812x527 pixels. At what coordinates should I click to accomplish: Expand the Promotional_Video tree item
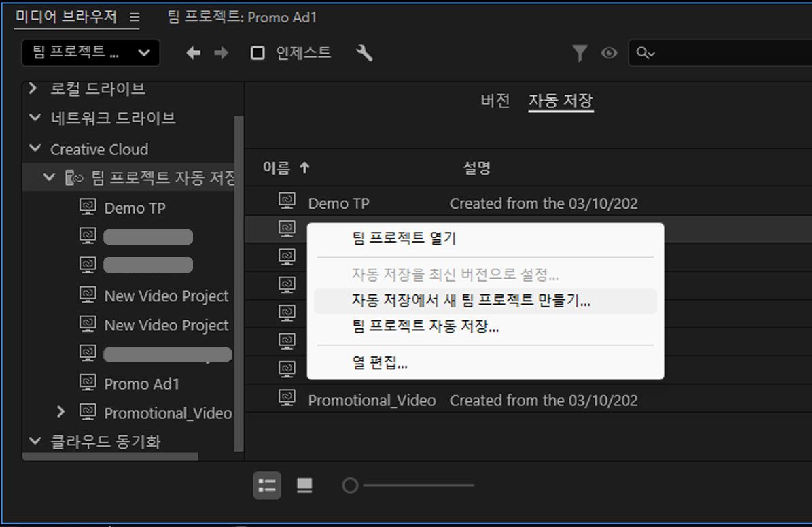[x=61, y=413]
